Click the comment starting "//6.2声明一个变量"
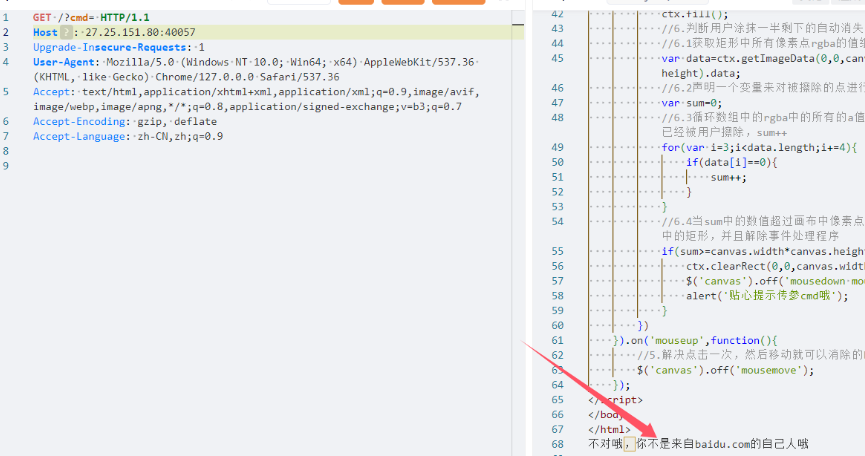Screen dimensions: 865x456 (762, 88)
